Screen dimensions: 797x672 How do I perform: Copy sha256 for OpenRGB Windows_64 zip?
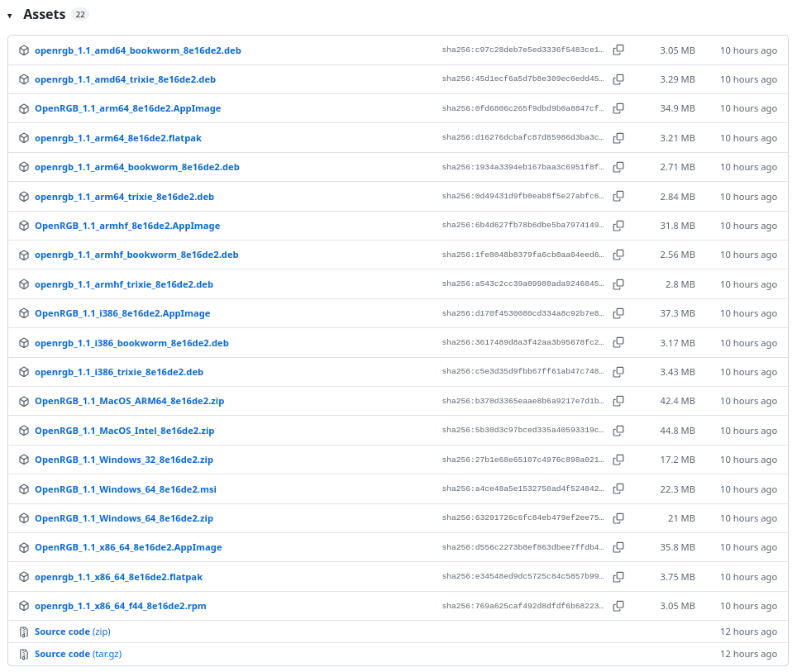tap(618, 518)
